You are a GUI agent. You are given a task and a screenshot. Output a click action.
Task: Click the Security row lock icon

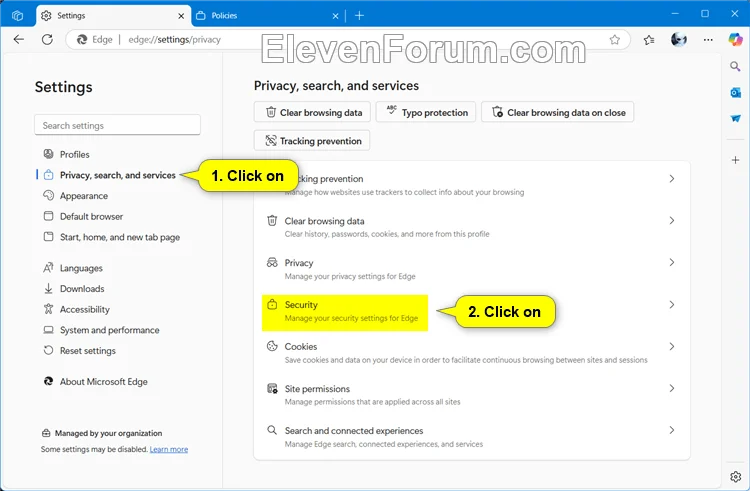[272, 304]
